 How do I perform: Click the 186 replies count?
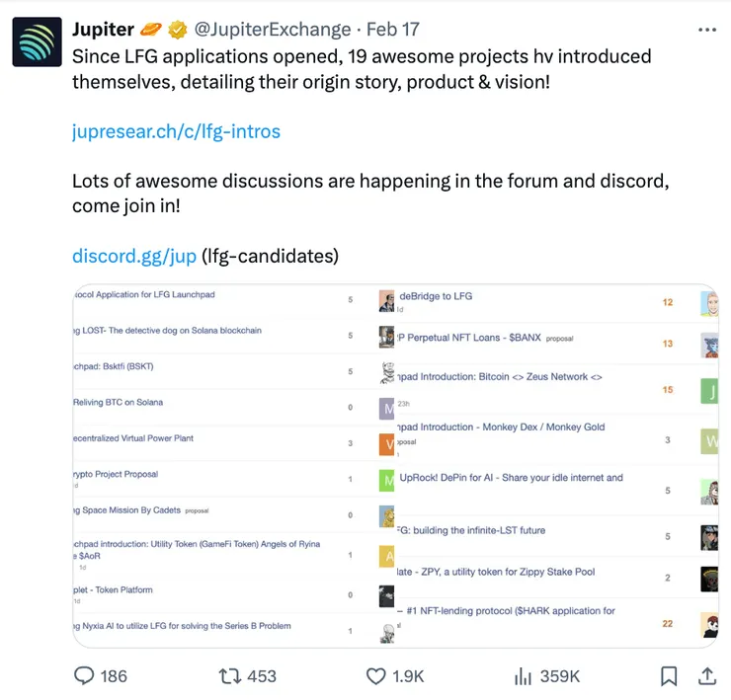coord(114,675)
